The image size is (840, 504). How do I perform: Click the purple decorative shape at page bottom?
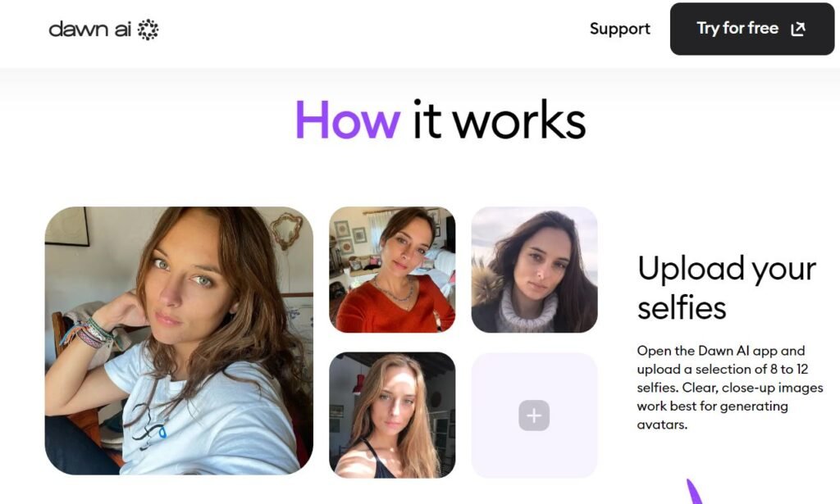coord(695,493)
